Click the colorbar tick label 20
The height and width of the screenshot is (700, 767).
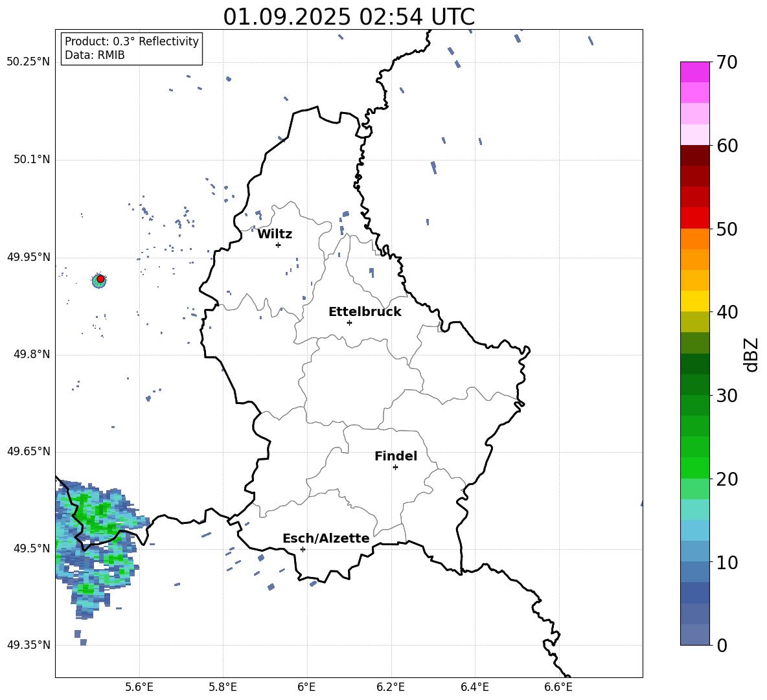pyautogui.click(x=727, y=479)
